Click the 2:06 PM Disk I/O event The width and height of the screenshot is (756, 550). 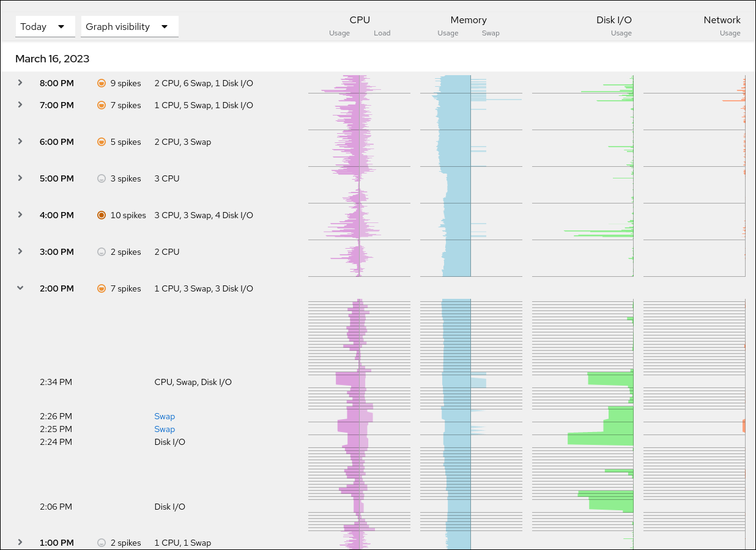(169, 507)
